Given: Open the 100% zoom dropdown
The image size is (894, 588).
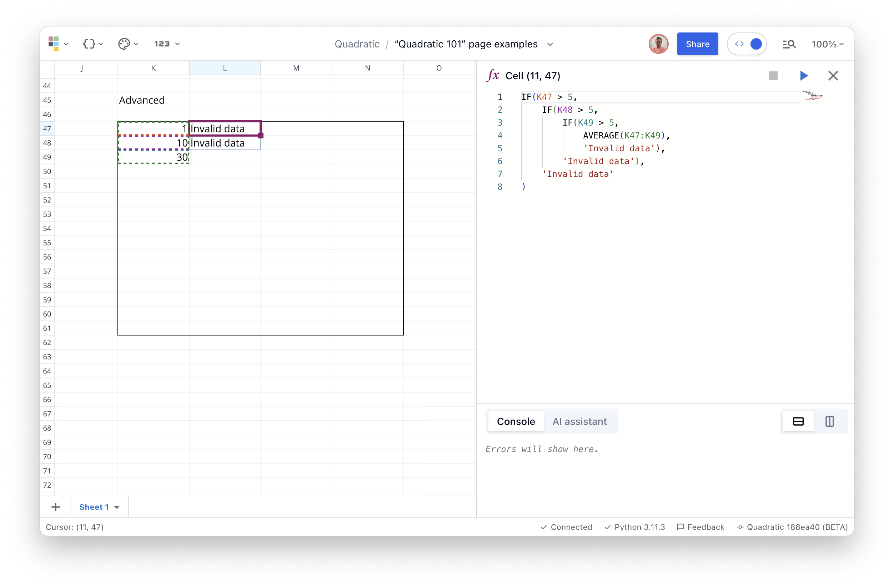Looking at the screenshot, I should click(x=827, y=44).
